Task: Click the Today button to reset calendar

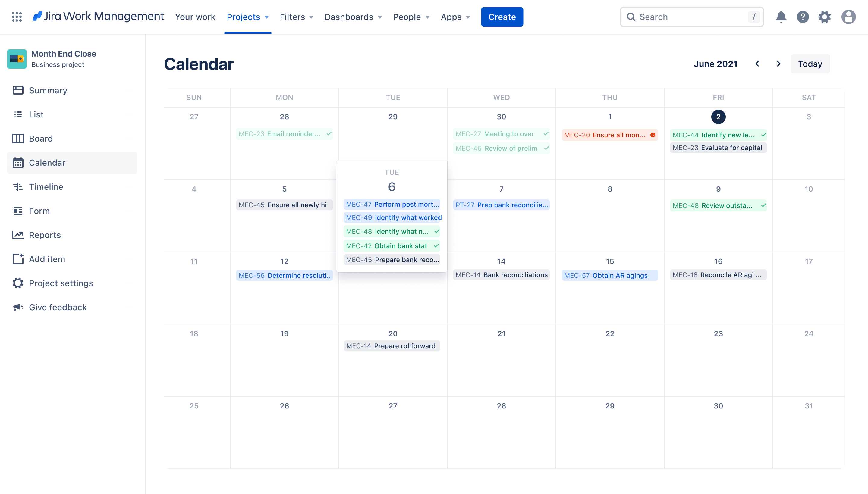Action: tap(810, 64)
